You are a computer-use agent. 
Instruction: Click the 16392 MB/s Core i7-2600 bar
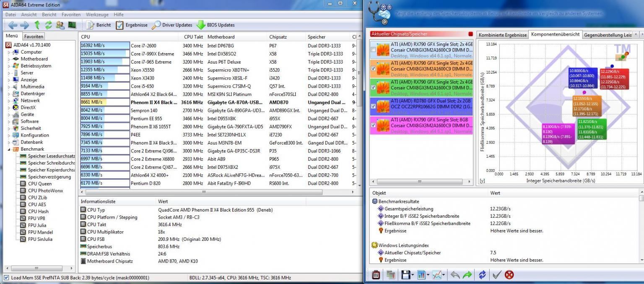click(105, 46)
